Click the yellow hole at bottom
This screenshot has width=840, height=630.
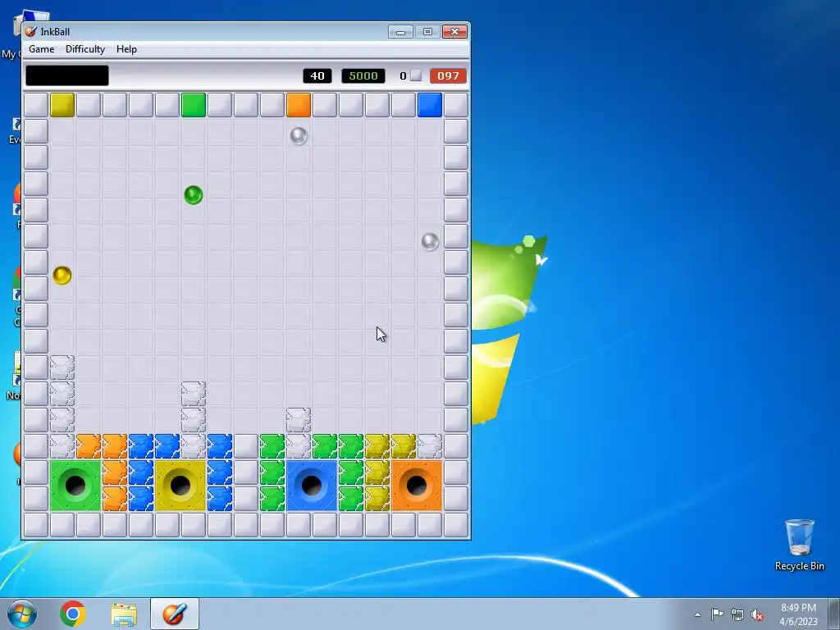180,486
